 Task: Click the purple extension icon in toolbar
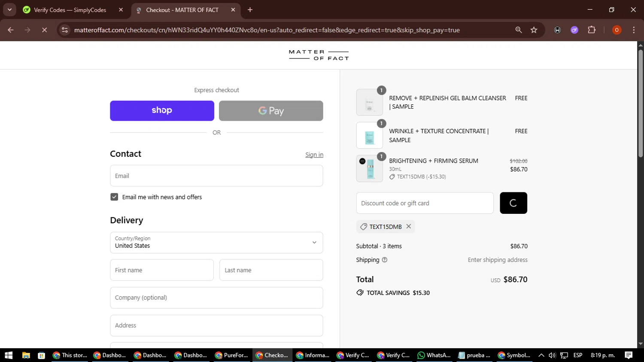tap(574, 30)
